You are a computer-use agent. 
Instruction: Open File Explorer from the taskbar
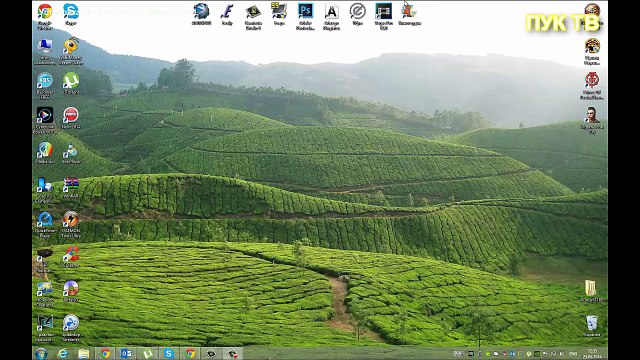84,353
